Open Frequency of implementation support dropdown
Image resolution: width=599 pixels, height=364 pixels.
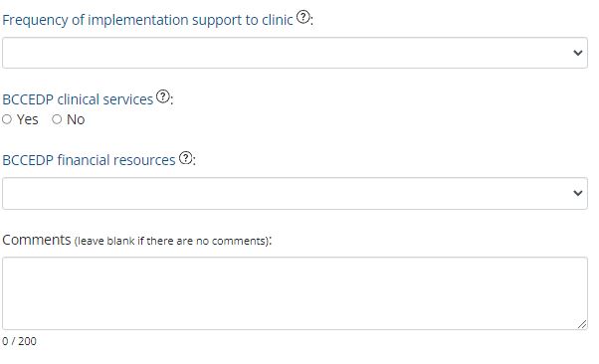(x=295, y=53)
